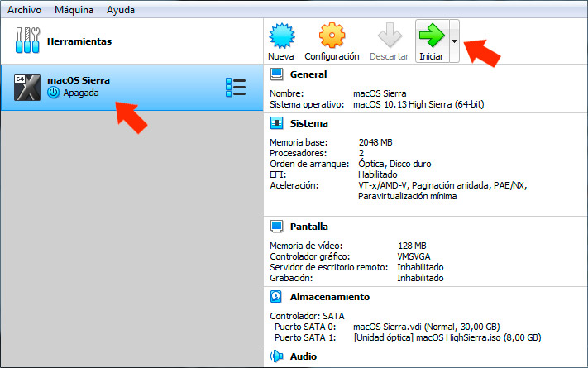Open the Pantalla section header

point(309,227)
